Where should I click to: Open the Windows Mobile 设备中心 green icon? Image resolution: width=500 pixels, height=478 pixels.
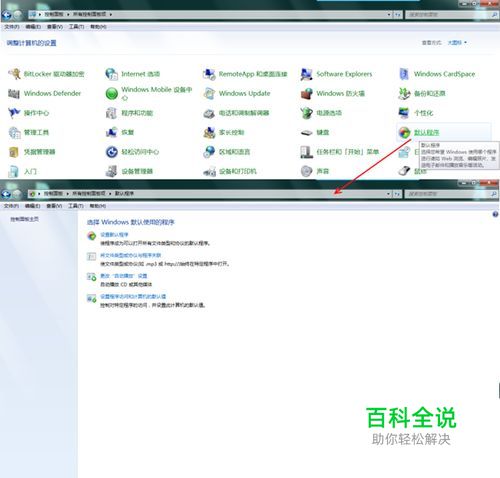point(112,93)
